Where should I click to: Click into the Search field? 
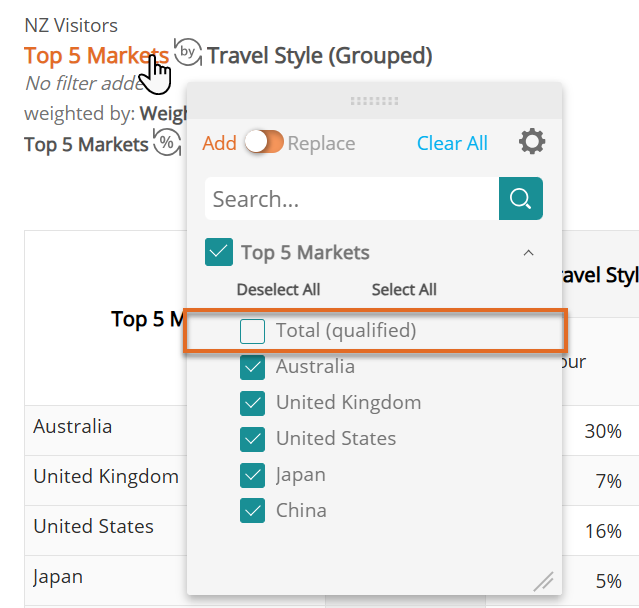[352, 198]
